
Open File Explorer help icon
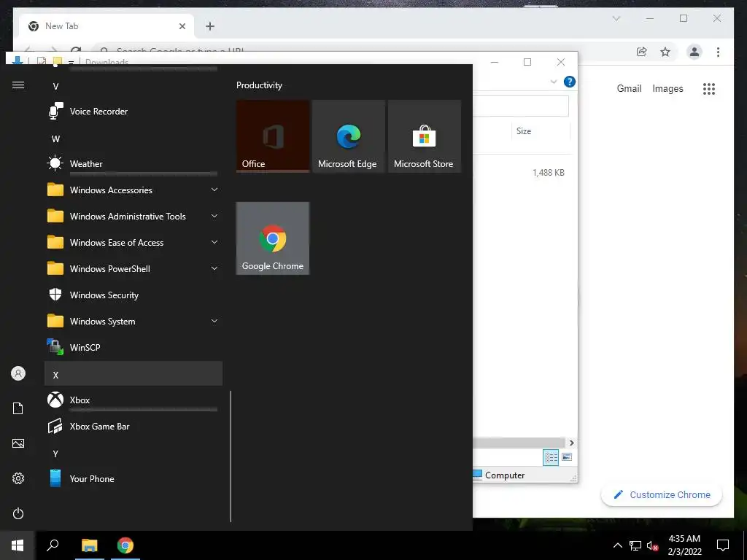pos(569,82)
